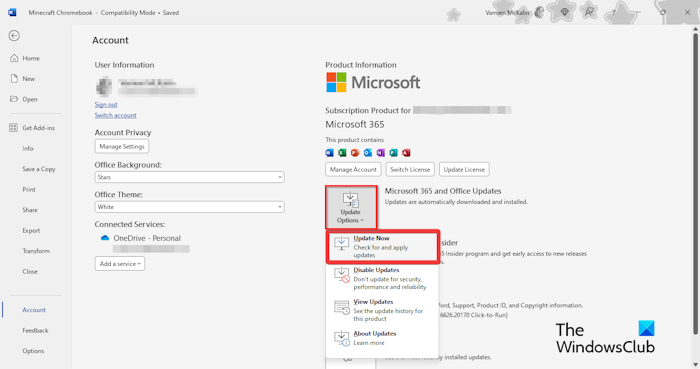
Task: Select Disable Updates from the menu
Action: pyautogui.click(x=383, y=278)
